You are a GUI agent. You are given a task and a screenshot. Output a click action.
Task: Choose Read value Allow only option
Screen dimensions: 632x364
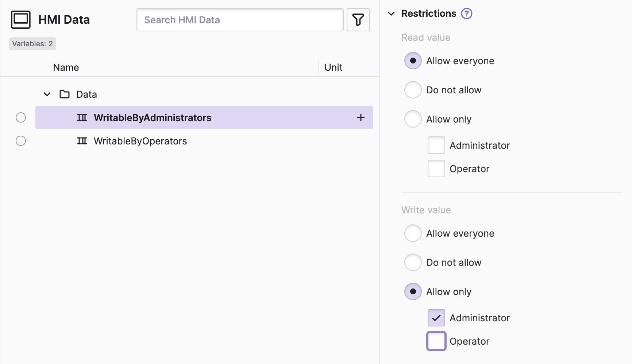[413, 119]
